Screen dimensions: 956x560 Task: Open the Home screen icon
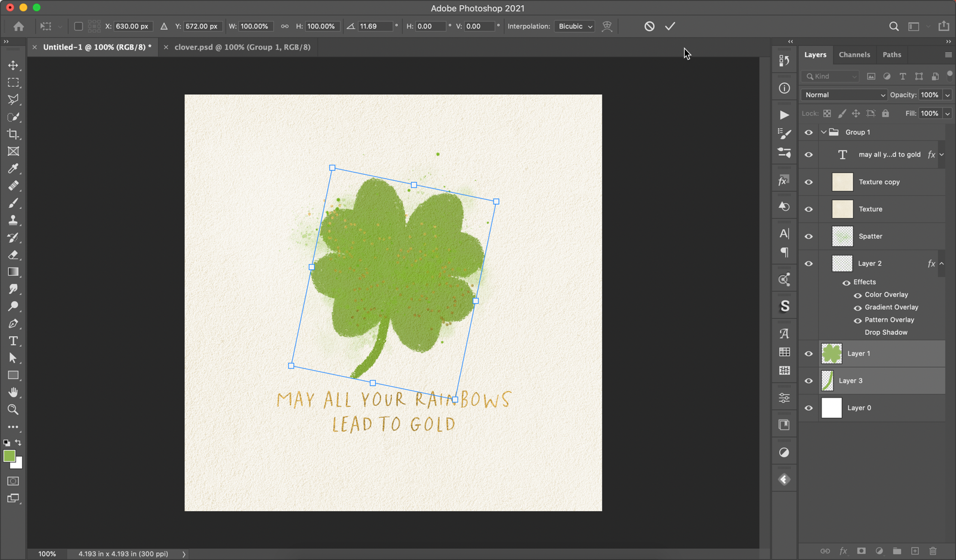[x=19, y=26]
